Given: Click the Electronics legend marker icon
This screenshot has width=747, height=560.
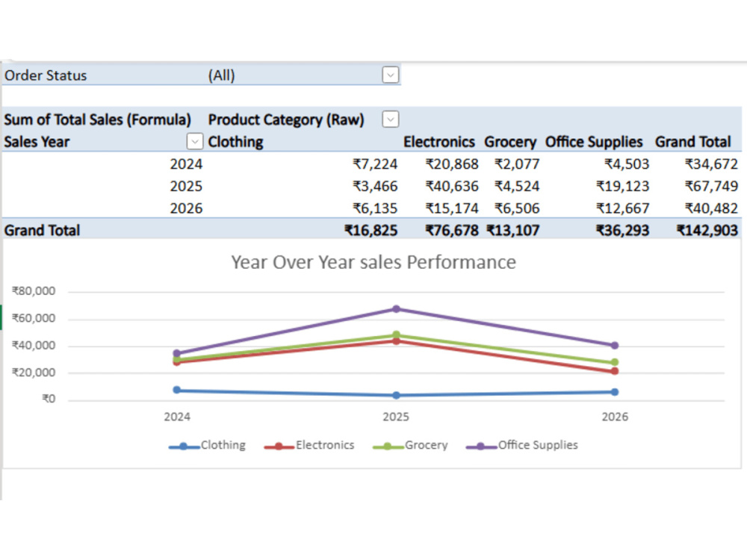Looking at the screenshot, I should [279, 447].
